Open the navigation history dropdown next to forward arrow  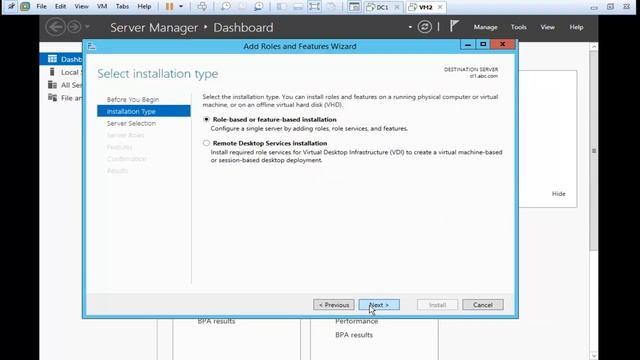[x=87, y=27]
